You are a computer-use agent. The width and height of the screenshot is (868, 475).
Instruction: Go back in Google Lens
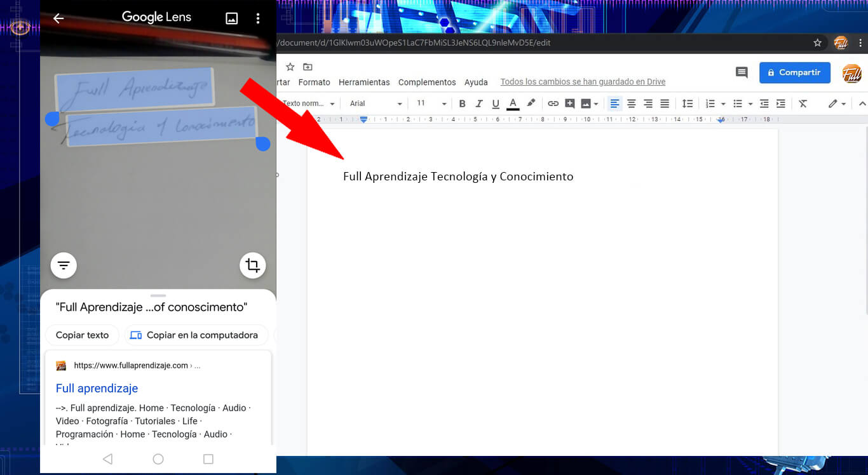click(58, 18)
